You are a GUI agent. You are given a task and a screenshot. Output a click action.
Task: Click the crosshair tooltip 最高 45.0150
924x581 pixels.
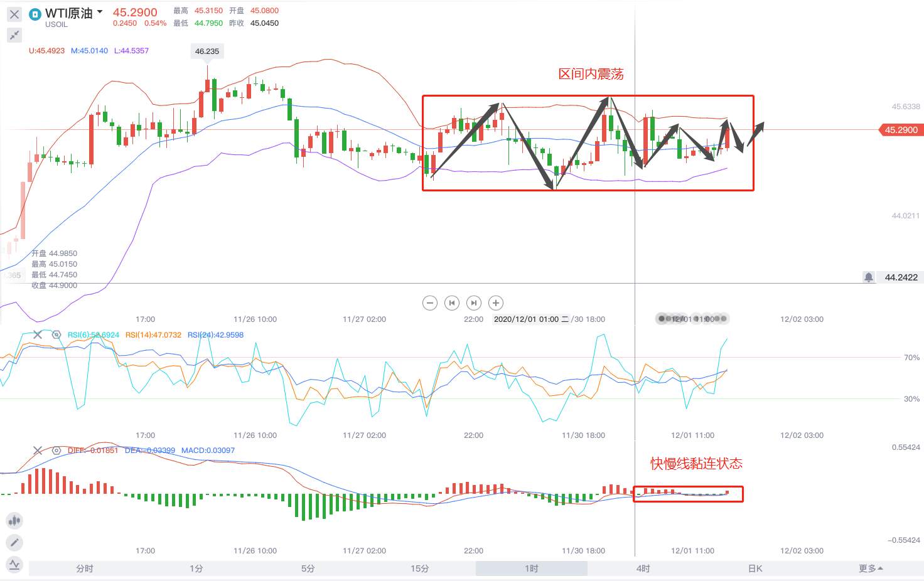point(55,264)
